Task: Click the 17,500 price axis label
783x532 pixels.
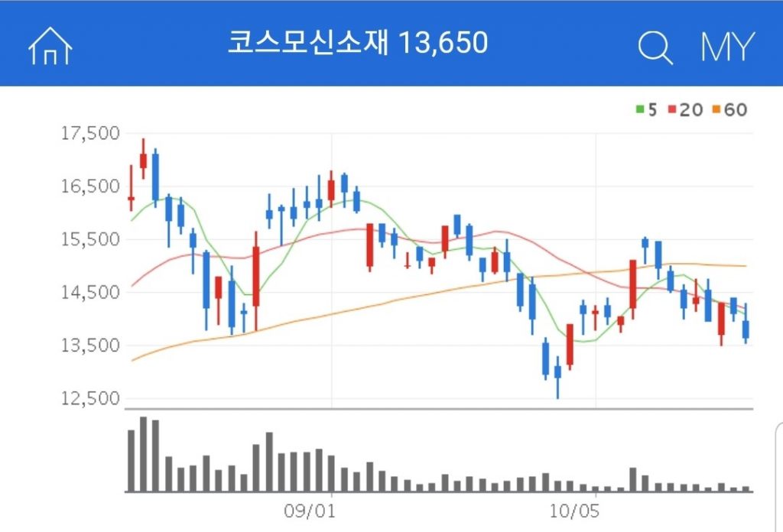Action: [90, 134]
